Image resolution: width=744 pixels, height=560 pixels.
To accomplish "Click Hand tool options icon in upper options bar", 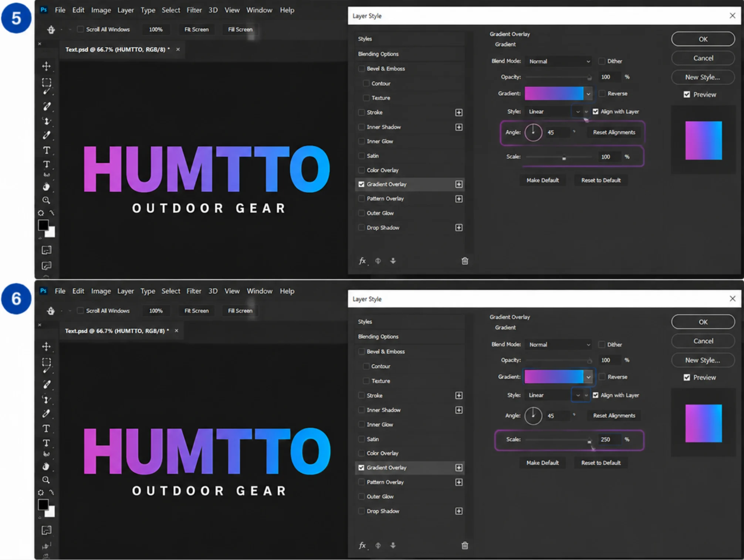I will click(x=51, y=30).
